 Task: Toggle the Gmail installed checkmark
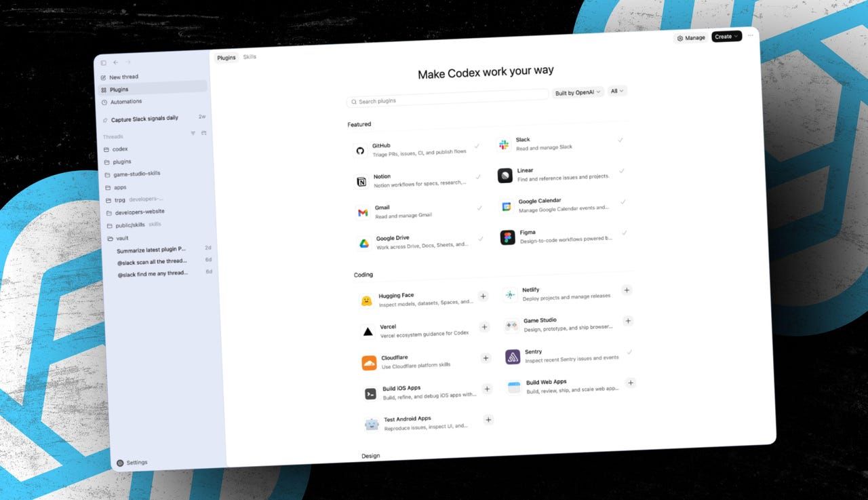tap(480, 207)
